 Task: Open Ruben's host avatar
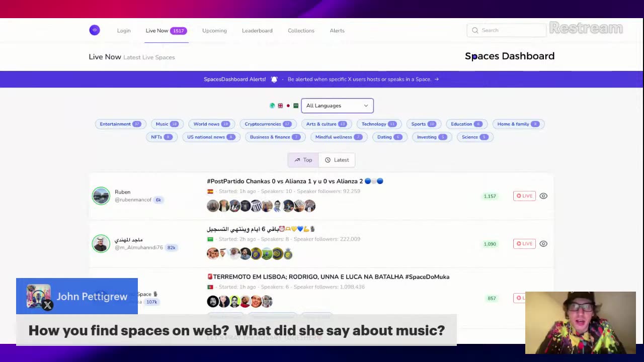click(x=101, y=196)
